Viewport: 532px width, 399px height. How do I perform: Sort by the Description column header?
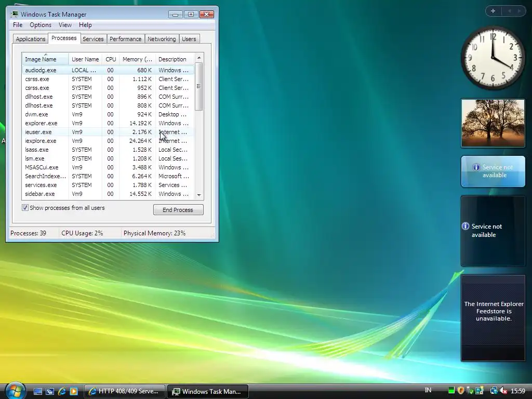(x=175, y=59)
